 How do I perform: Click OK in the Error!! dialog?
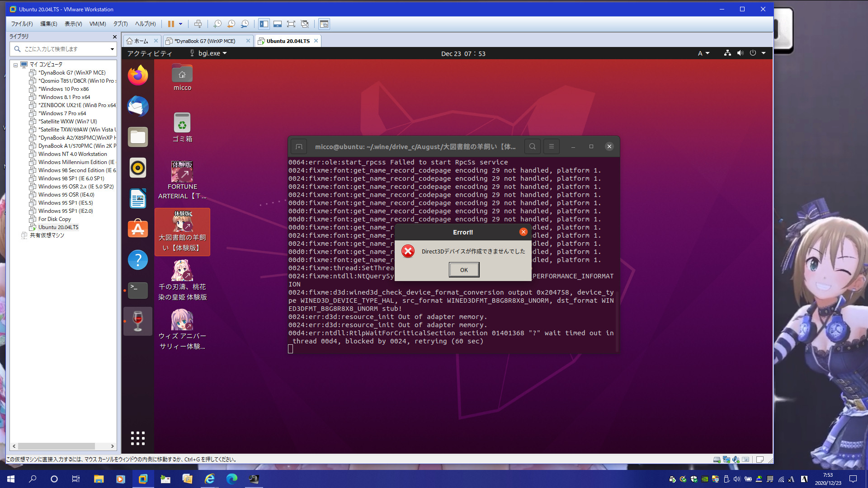pos(464,270)
